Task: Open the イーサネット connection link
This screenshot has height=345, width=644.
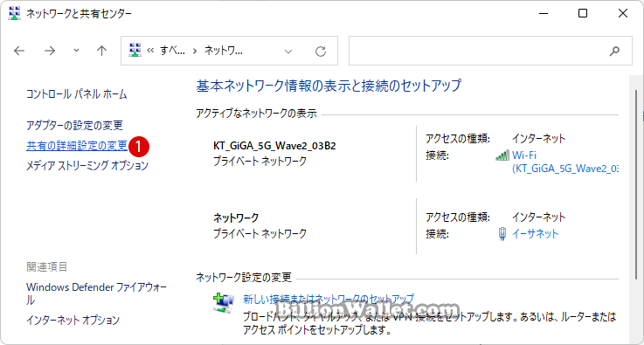Action: (535, 234)
